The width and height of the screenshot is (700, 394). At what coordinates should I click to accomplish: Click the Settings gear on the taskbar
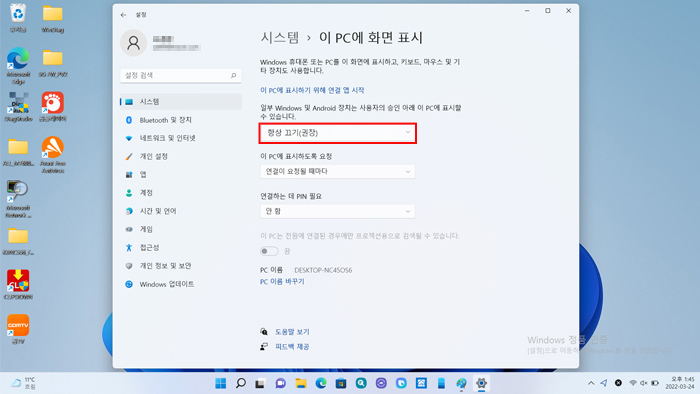tap(481, 383)
